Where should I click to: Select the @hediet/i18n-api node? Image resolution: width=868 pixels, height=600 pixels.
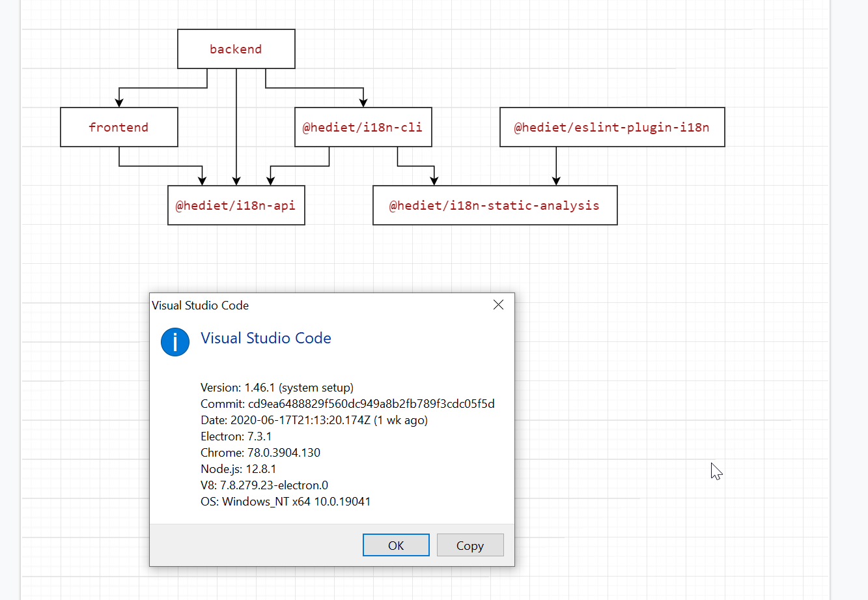236,205
